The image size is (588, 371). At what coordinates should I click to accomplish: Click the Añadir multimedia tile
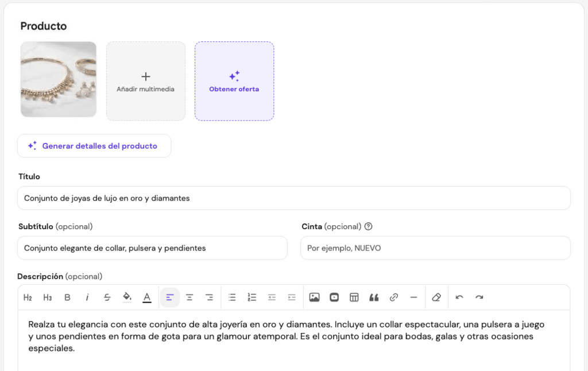point(146,81)
